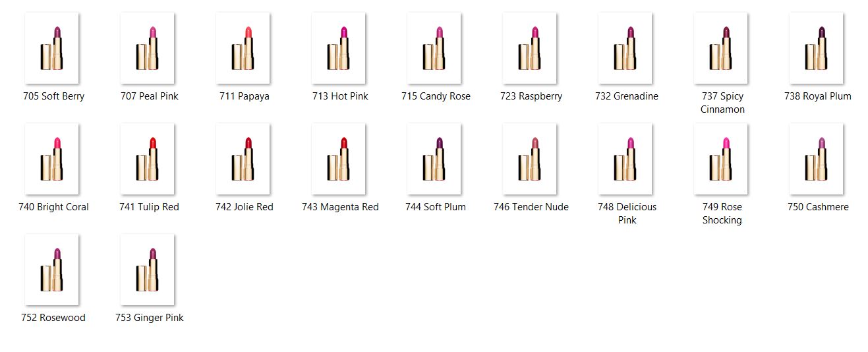Screen dimensions: 868x352
Task: Click the '750 Cashmere' file name
Action: (818, 207)
